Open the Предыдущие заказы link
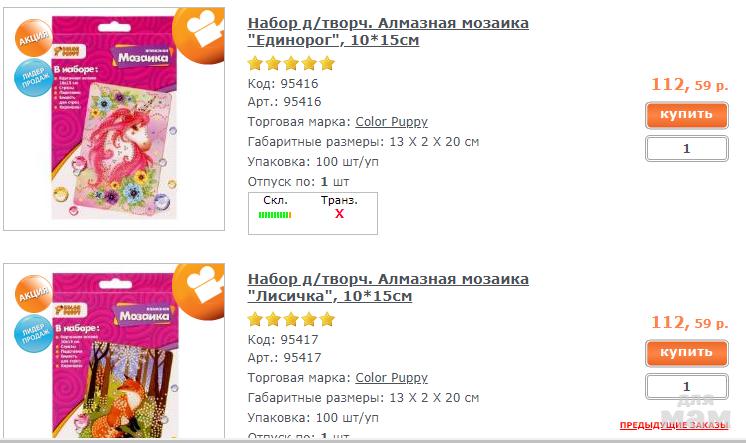 point(674,425)
